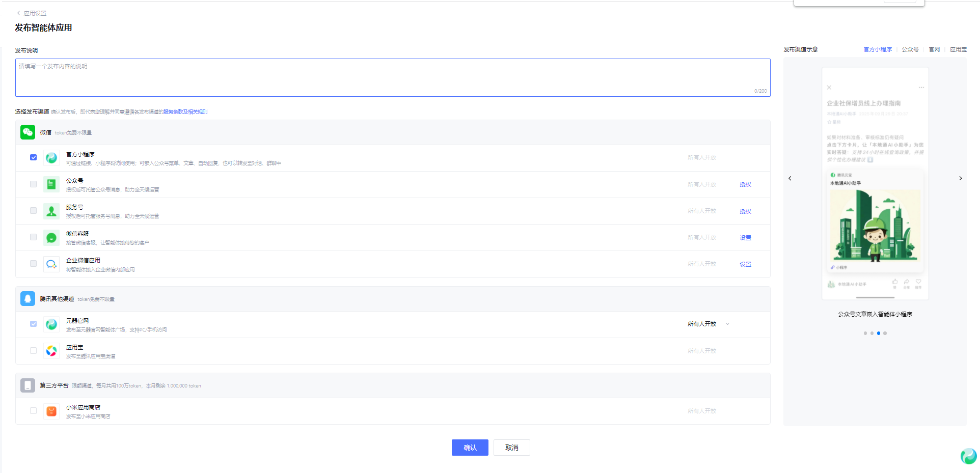Screen dimensions: 980x473
Task: Click the 服务号 person icon
Action: (51, 211)
